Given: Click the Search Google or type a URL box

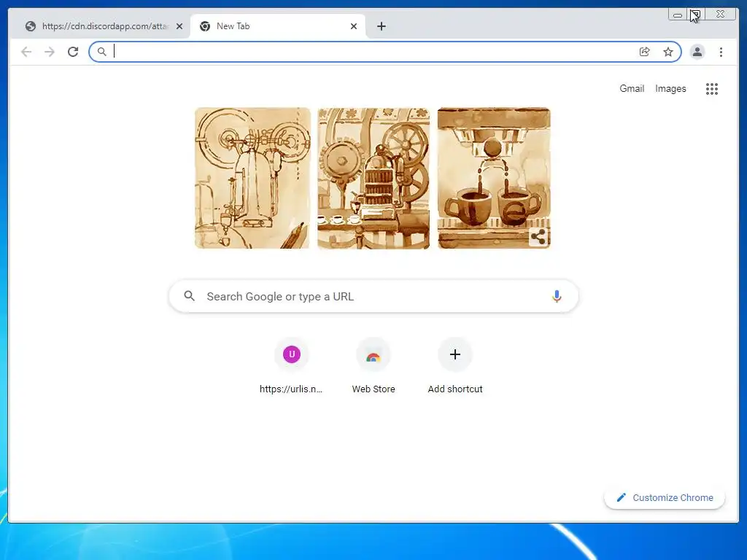Looking at the screenshot, I should (x=374, y=296).
